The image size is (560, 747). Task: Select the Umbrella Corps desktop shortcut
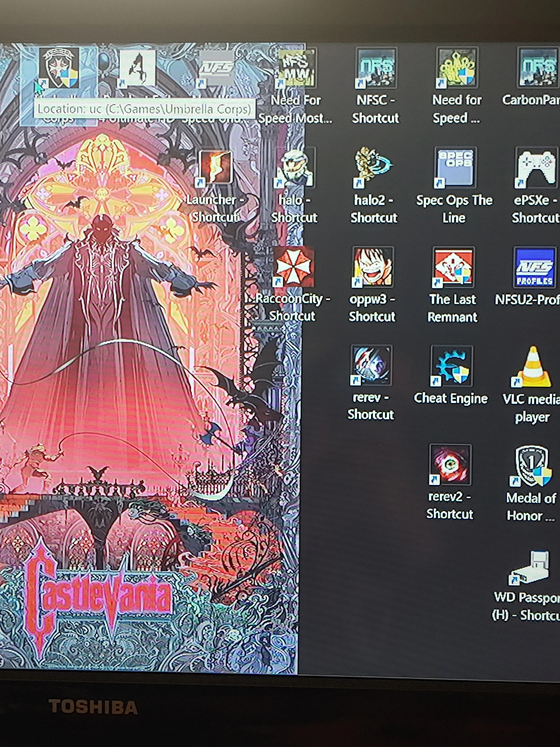(59, 68)
